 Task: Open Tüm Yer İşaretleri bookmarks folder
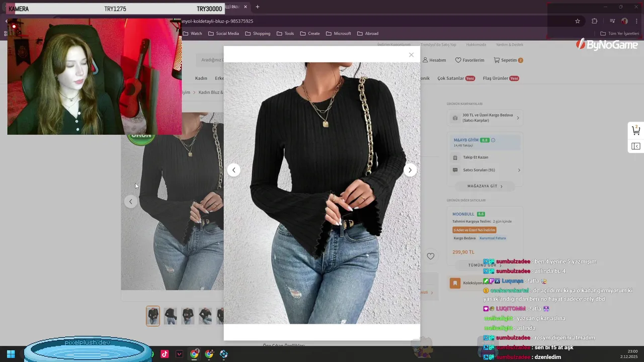(x=619, y=34)
